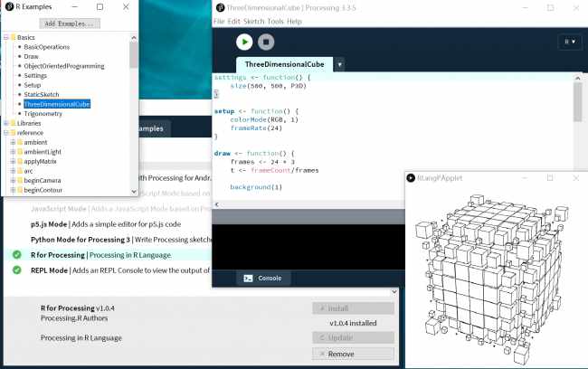Viewport: 588px width, 369px height.
Task: Click the RLangPApplet window icon
Action: [x=411, y=178]
